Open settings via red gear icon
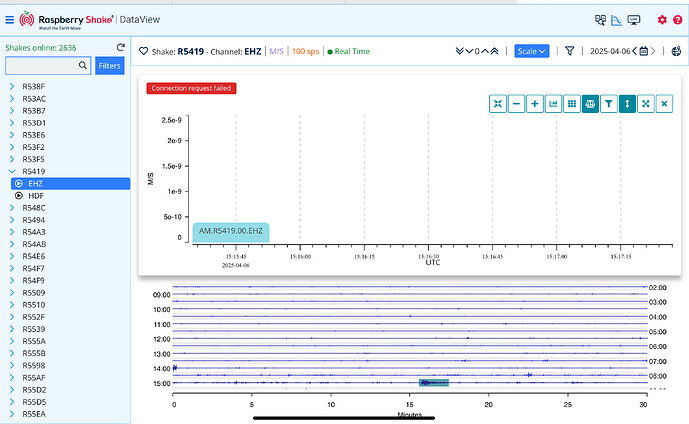 click(662, 20)
